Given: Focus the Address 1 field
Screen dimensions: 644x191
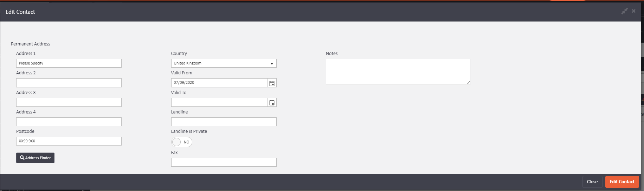Looking at the screenshot, I should pyautogui.click(x=69, y=63).
